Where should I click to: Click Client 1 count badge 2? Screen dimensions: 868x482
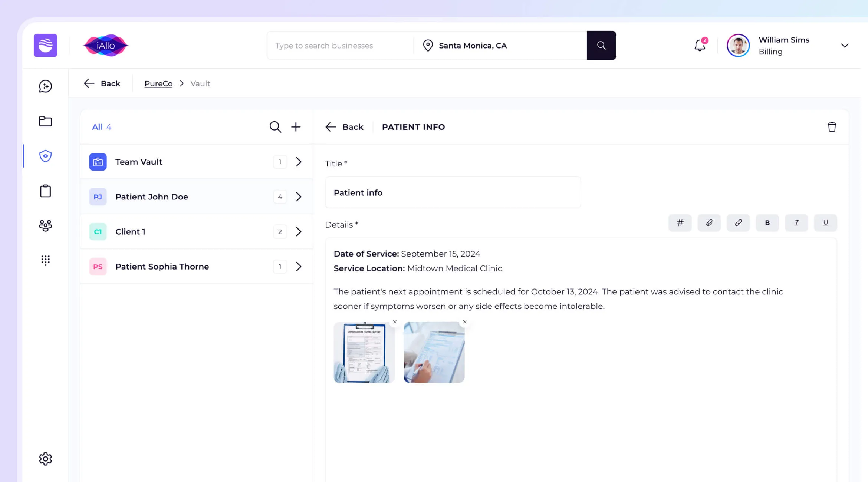(x=280, y=231)
